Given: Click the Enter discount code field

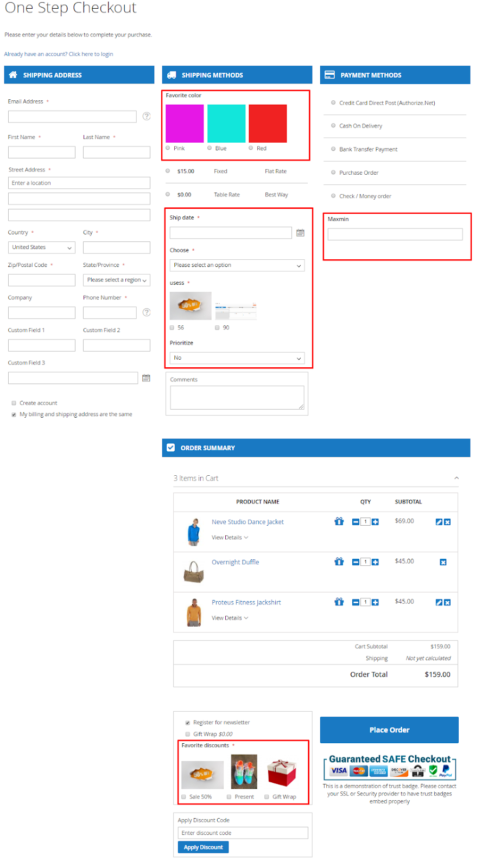Looking at the screenshot, I should pyautogui.click(x=243, y=833).
